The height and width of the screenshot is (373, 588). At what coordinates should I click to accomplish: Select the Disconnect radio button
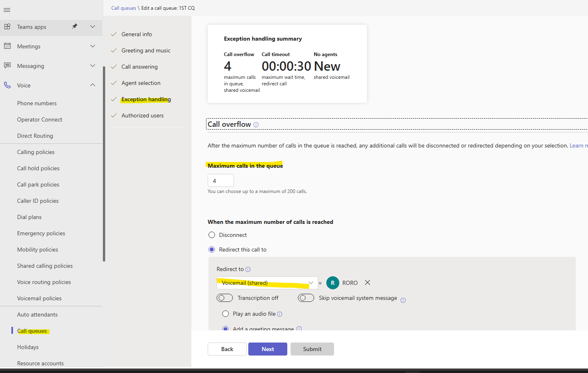[x=212, y=235]
